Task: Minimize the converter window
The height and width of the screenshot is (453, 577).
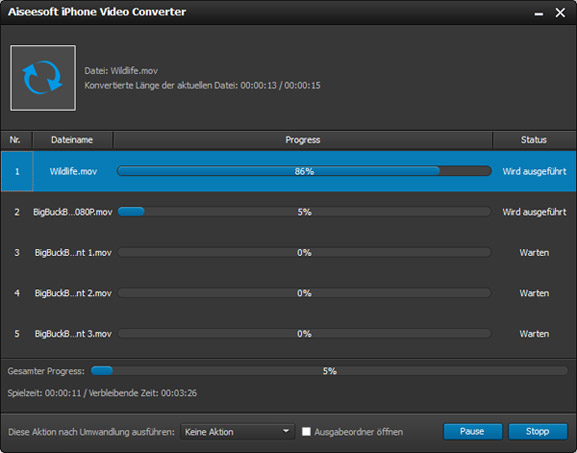Action: click(x=539, y=13)
